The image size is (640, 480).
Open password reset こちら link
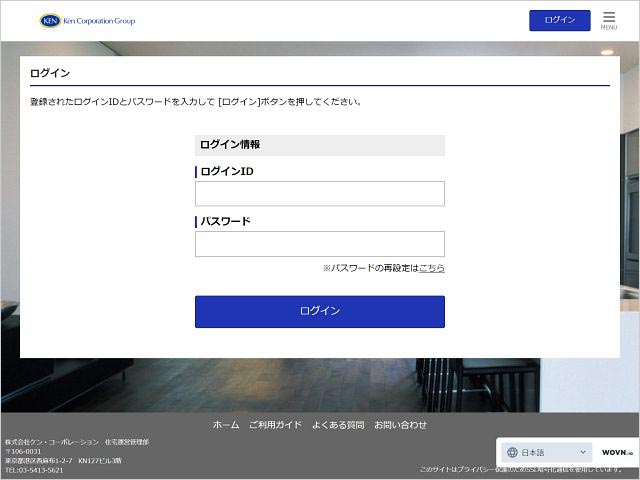click(432, 268)
